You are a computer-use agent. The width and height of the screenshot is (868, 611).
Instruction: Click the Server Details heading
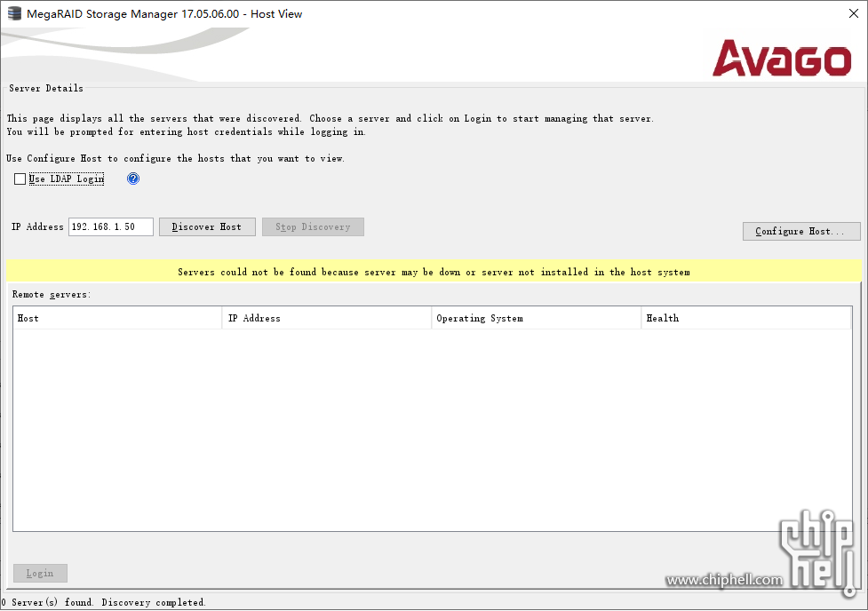pyautogui.click(x=46, y=89)
